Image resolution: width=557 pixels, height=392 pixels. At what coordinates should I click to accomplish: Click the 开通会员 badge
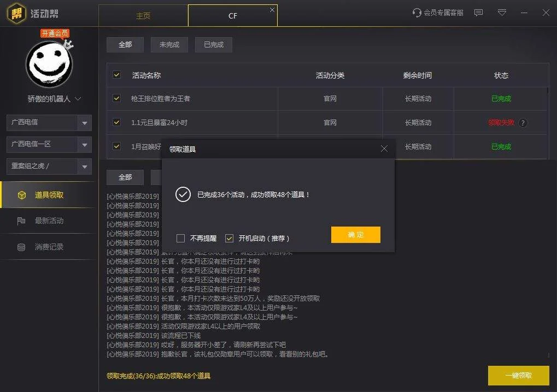(55, 33)
